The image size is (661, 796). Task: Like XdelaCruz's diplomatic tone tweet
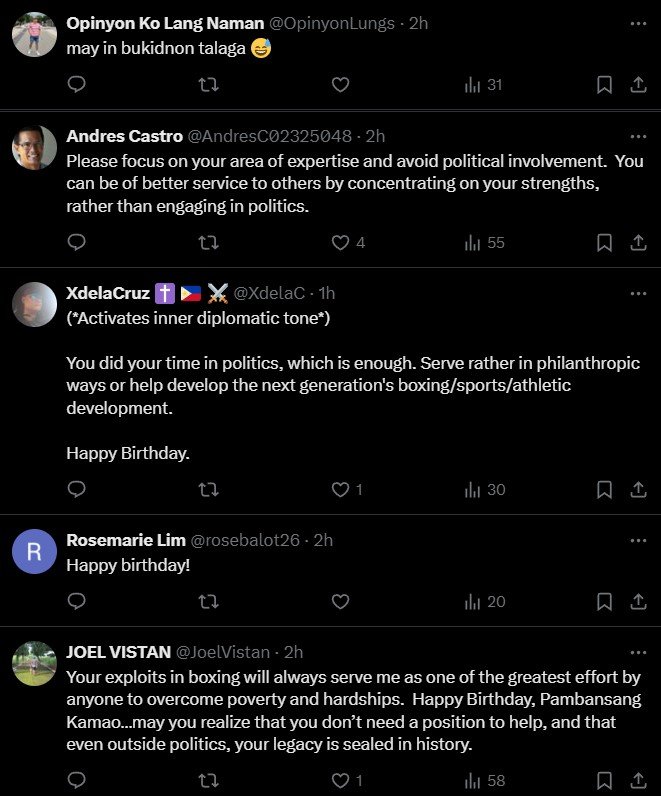[x=341, y=489]
